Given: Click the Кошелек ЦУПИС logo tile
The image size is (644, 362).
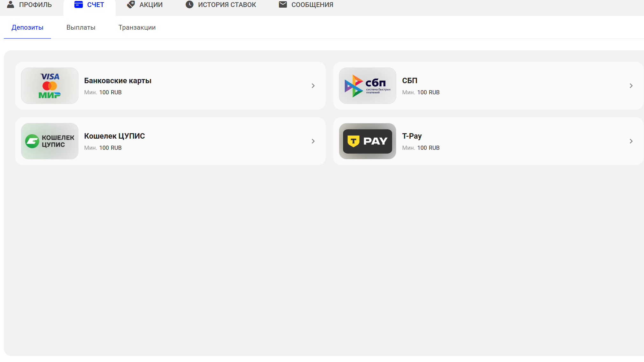Looking at the screenshot, I should click(49, 141).
